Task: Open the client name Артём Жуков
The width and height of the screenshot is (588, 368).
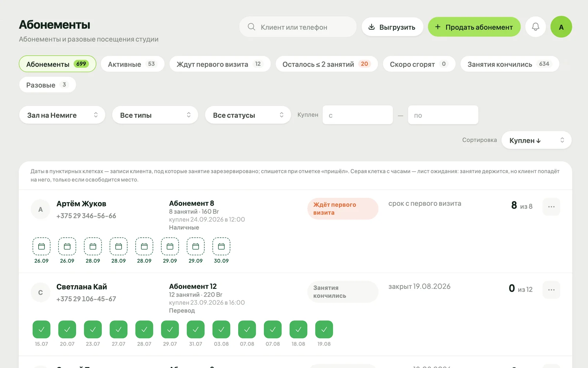Action: coord(81,204)
